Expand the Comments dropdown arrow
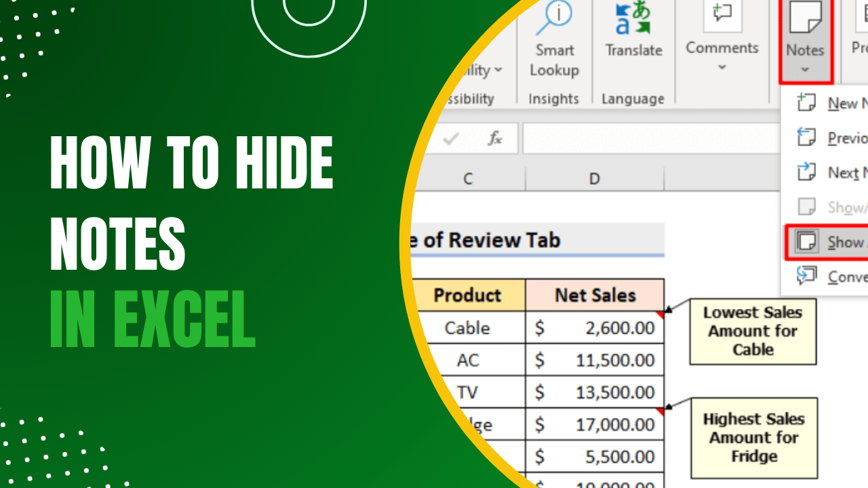868x488 pixels. point(722,66)
